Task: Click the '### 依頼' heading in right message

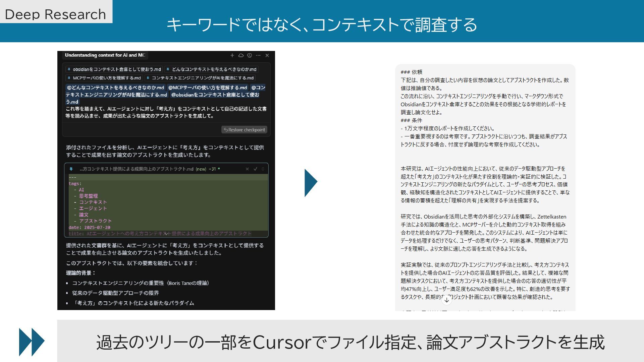Action: point(411,72)
